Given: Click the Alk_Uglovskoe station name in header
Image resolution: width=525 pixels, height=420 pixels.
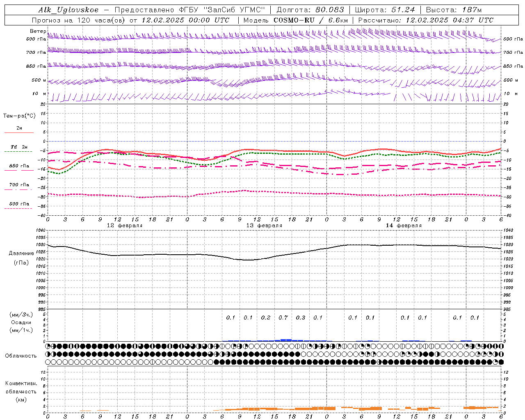Looking at the screenshot, I should click(x=68, y=10).
